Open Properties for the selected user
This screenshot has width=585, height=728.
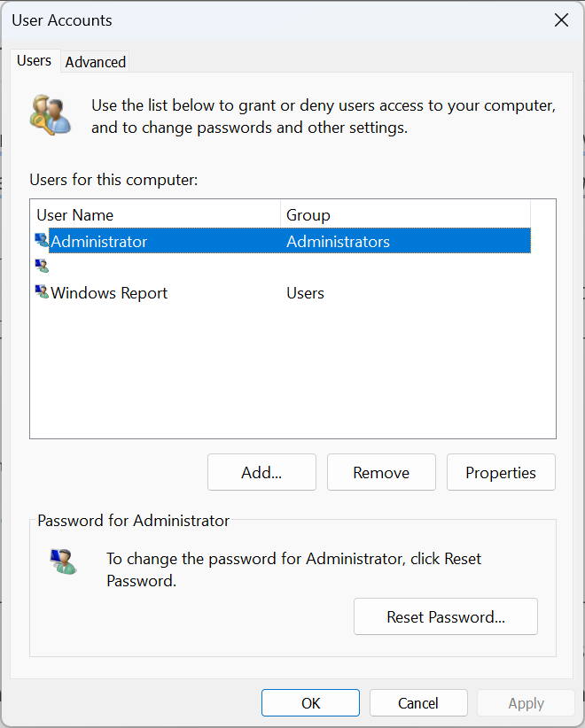[501, 472]
